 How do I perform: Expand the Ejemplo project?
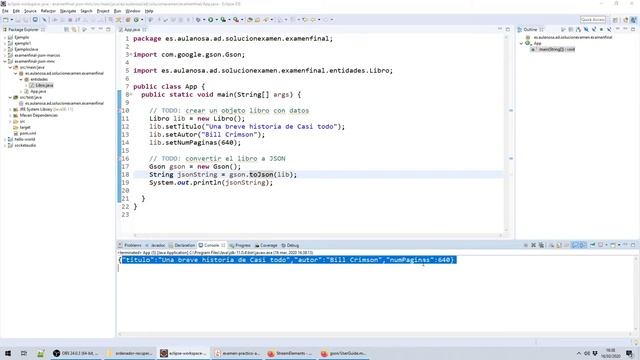click(5, 37)
